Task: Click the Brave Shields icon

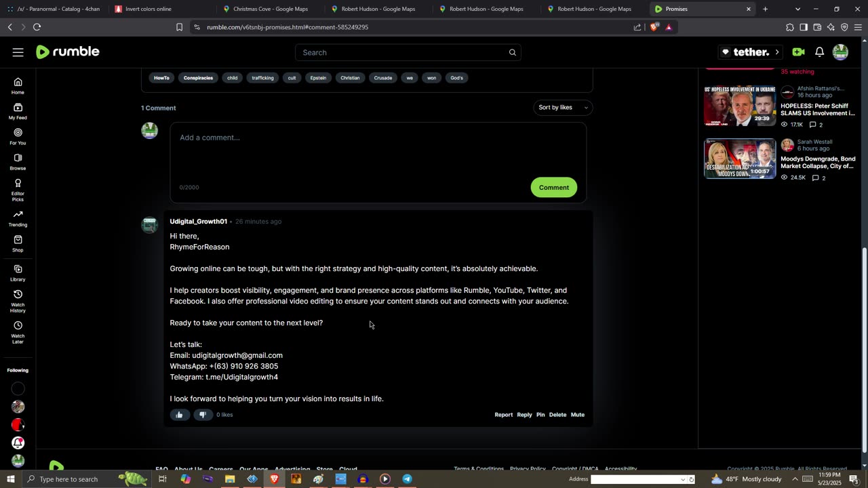Action: tap(654, 27)
